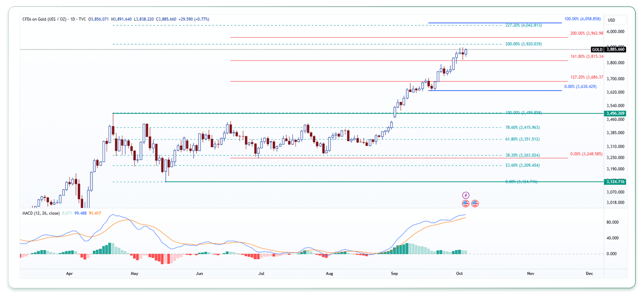Viewport: 644px width, 297px height.
Task: Click the GOLD current price tag
Action: pyautogui.click(x=608, y=49)
